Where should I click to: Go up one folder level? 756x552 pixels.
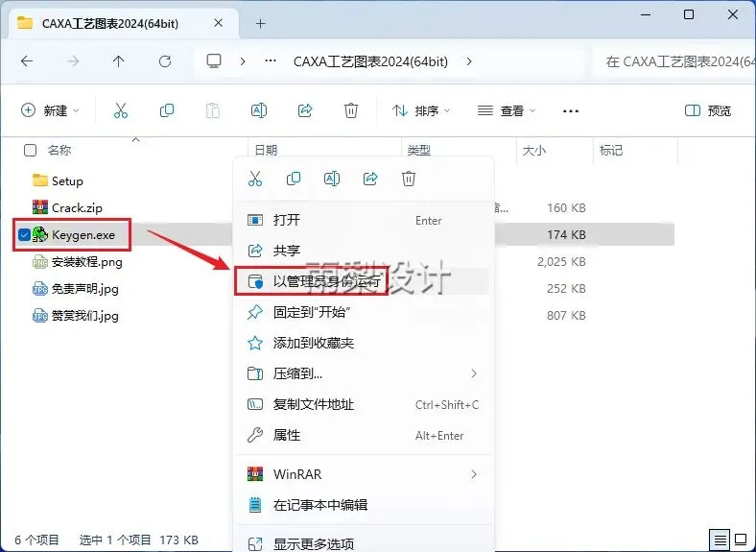point(119,61)
